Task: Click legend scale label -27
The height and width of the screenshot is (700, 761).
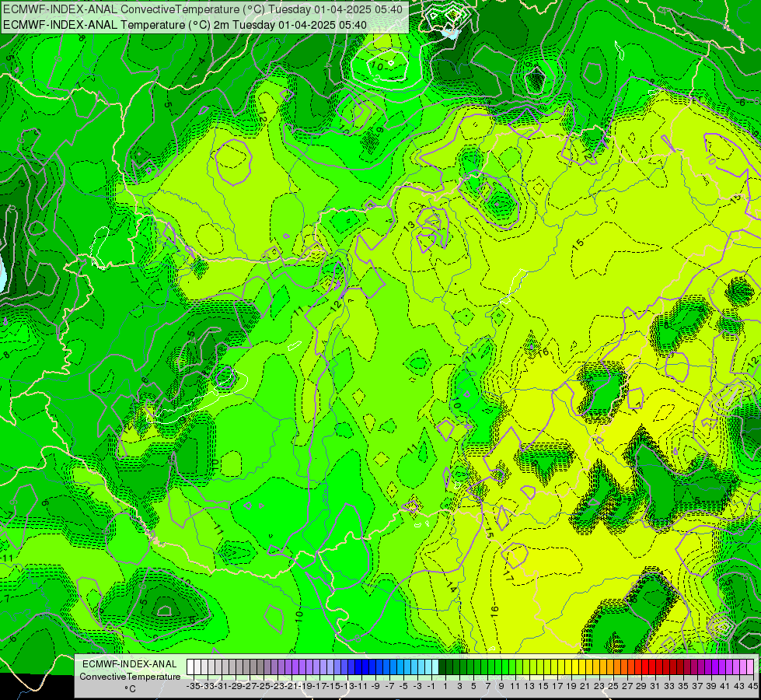Action: [250, 686]
